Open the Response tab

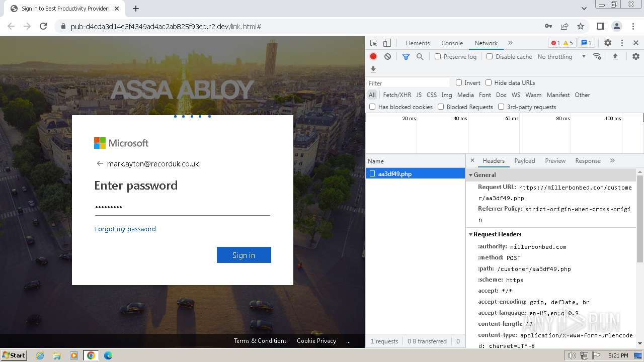click(x=588, y=161)
